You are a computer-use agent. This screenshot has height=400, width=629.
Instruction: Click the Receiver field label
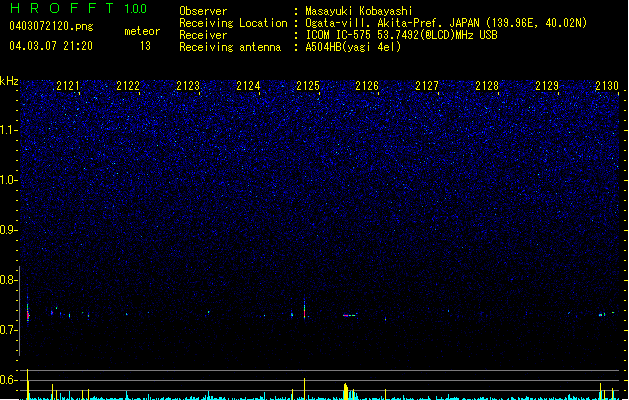[x=203, y=35]
